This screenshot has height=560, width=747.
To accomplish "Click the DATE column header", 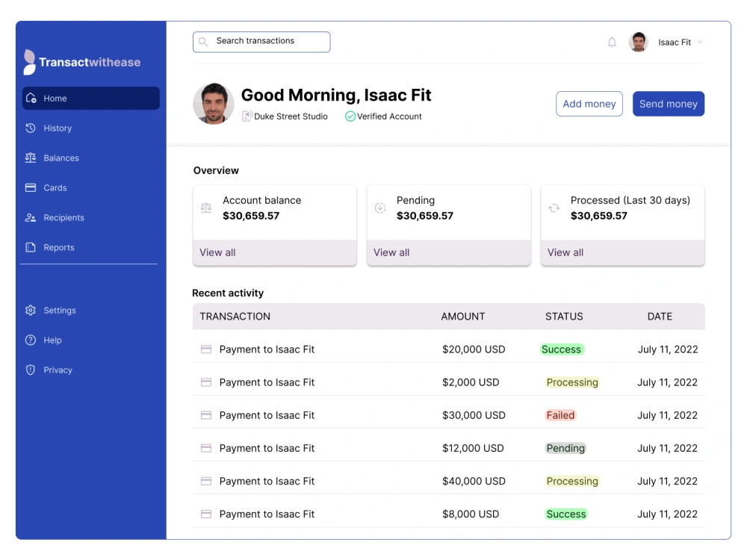I will click(660, 317).
